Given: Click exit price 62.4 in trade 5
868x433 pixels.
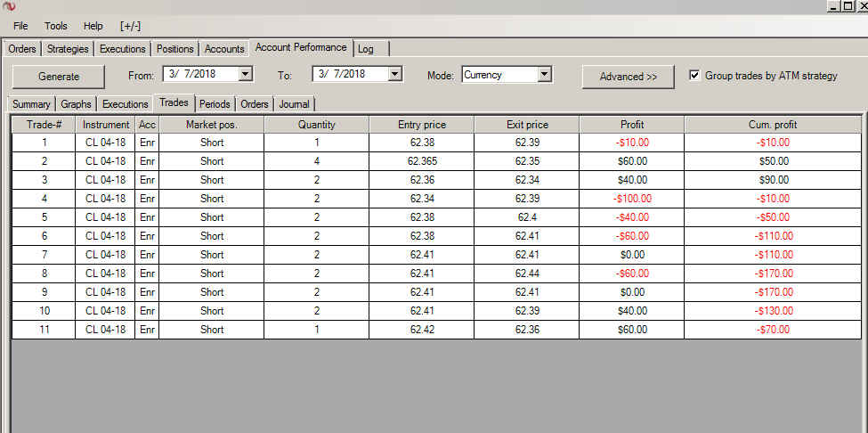Looking at the screenshot, I should tap(527, 217).
